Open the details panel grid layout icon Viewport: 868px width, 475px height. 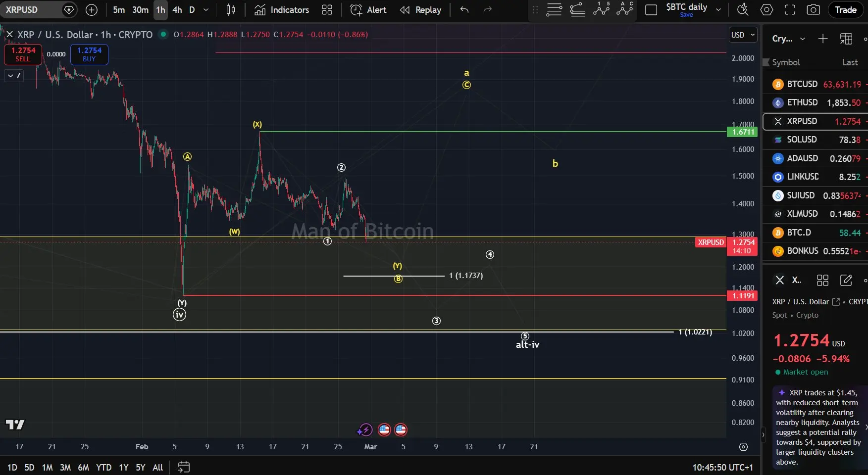[822, 280]
